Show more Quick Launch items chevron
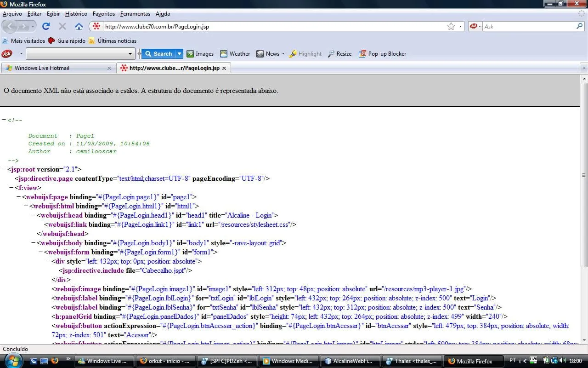The width and height of the screenshot is (588, 368). pyautogui.click(x=68, y=358)
